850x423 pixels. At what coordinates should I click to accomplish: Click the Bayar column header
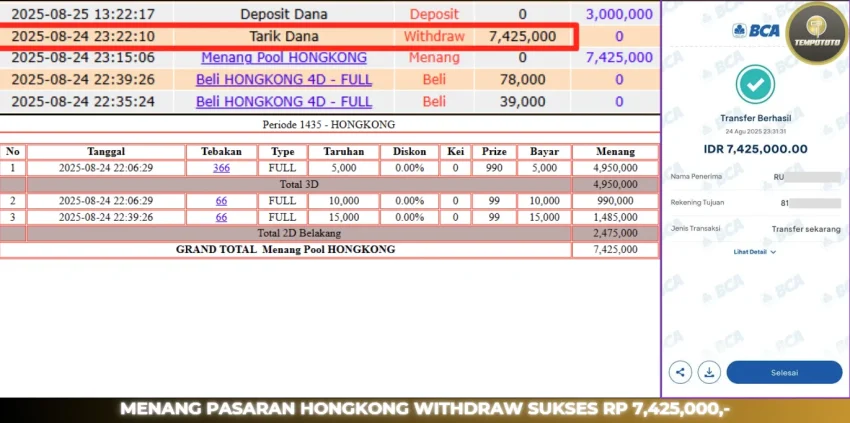click(x=544, y=152)
